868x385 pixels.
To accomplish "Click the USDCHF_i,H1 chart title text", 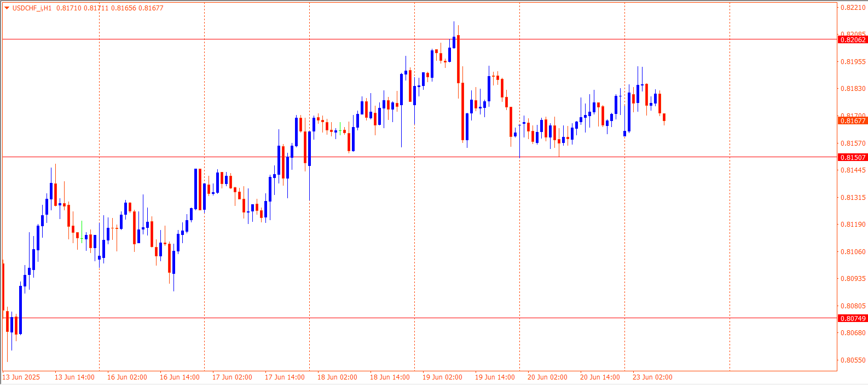I will (x=32, y=8).
